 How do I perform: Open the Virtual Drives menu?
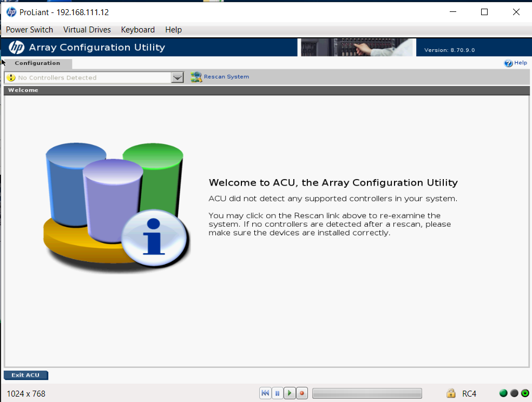(87, 30)
